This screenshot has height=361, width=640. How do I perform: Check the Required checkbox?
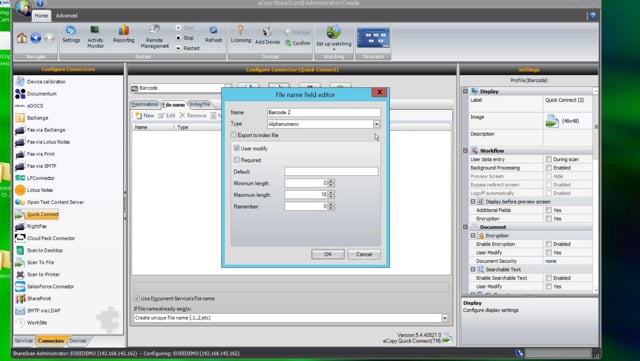[x=237, y=160]
